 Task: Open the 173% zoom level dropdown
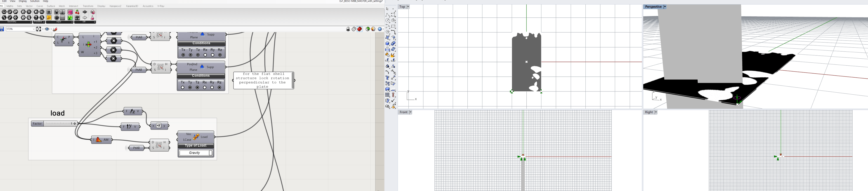pos(34,29)
